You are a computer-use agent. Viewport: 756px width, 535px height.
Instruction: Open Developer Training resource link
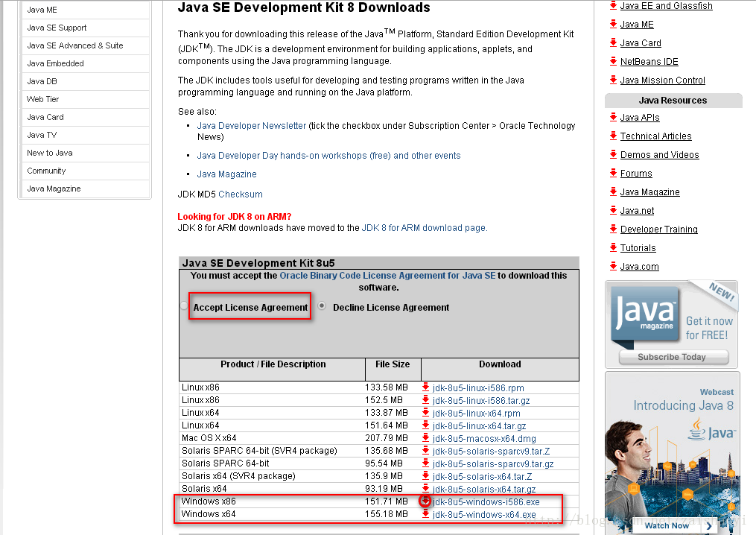[x=659, y=229]
